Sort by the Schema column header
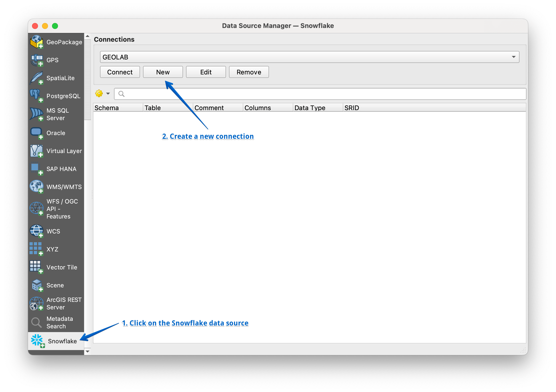Viewport: 556px width, 392px height. tap(118, 108)
